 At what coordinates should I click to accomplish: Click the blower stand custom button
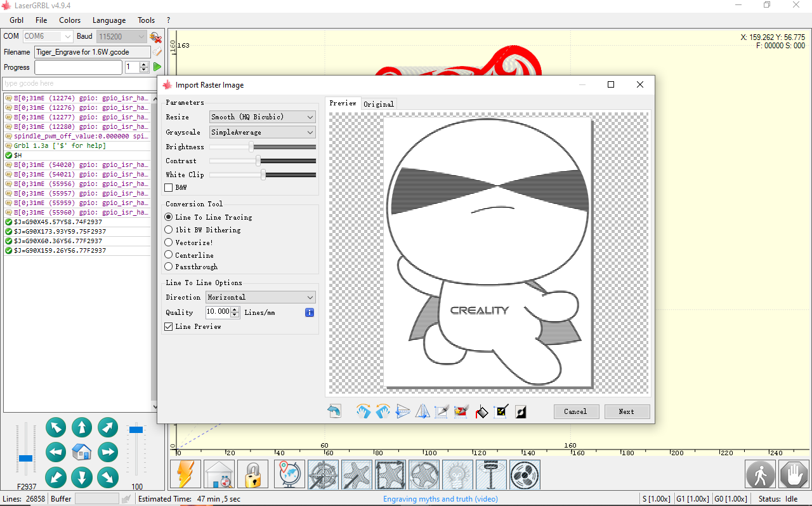pos(491,474)
